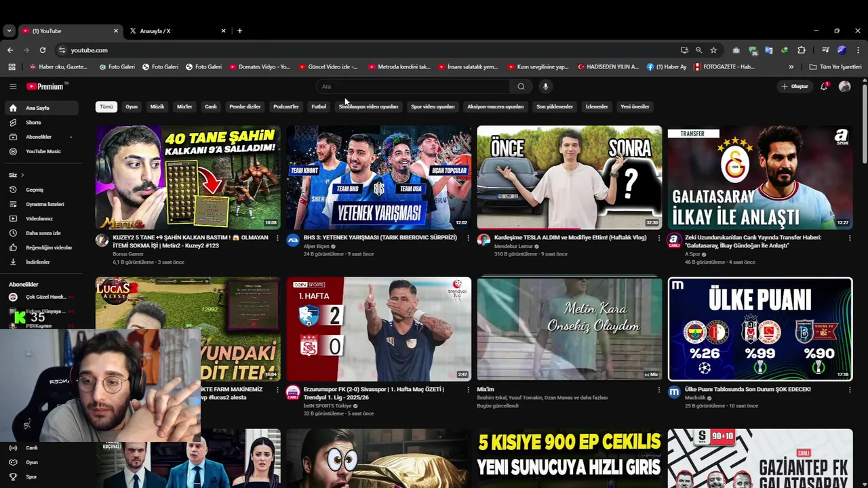
Task: Select the Oyun filter chip
Action: point(132,106)
